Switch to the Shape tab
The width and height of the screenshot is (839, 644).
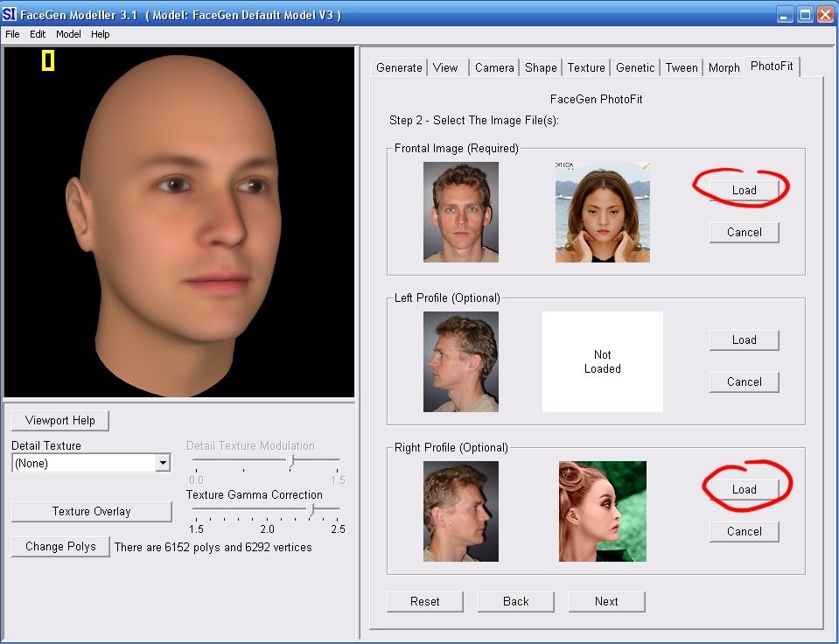coord(541,67)
